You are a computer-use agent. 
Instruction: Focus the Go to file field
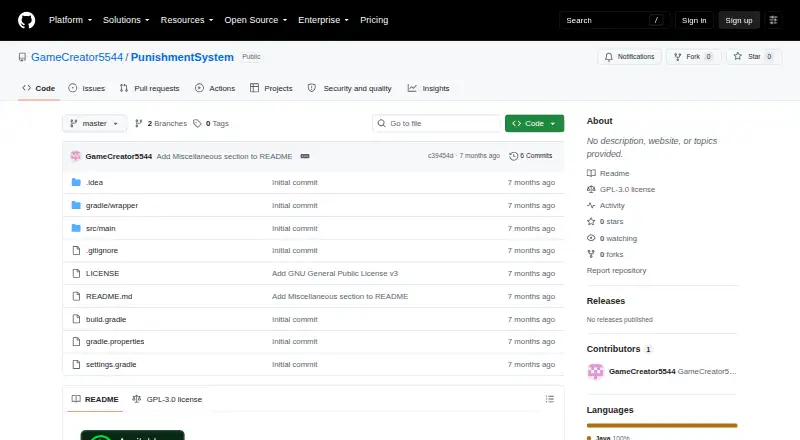click(x=437, y=124)
